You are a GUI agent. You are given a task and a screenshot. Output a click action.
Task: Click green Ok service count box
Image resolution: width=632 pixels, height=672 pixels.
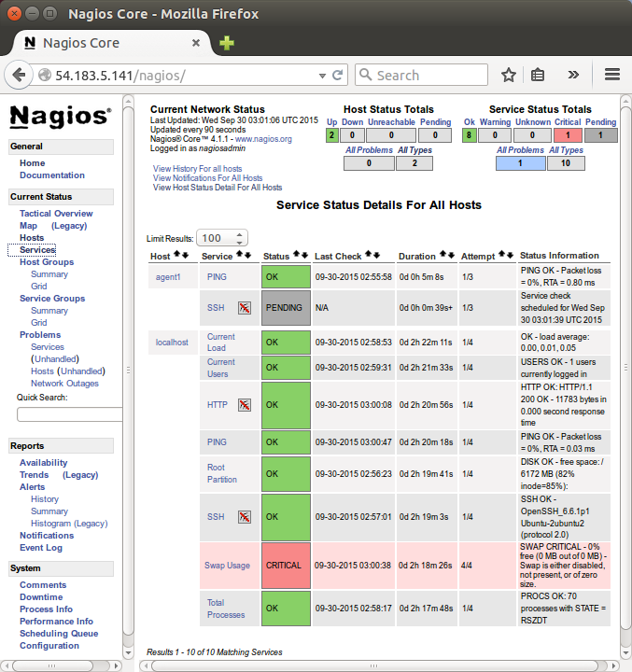469,135
